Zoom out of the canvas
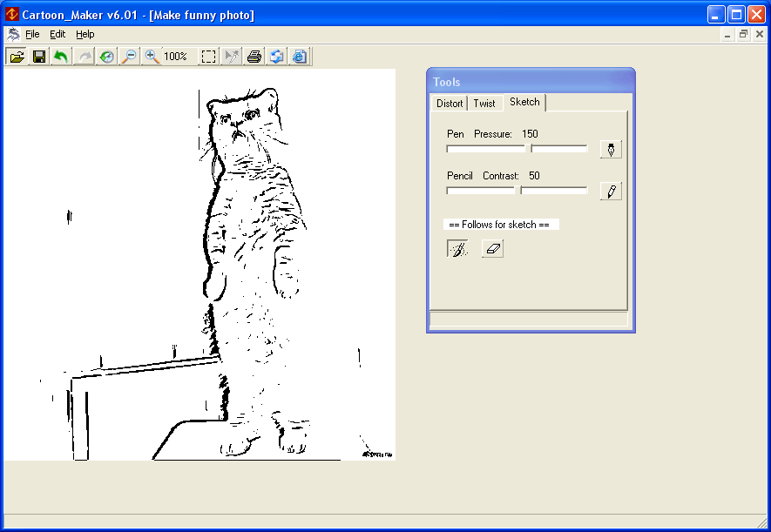The image size is (771, 532). (130, 56)
